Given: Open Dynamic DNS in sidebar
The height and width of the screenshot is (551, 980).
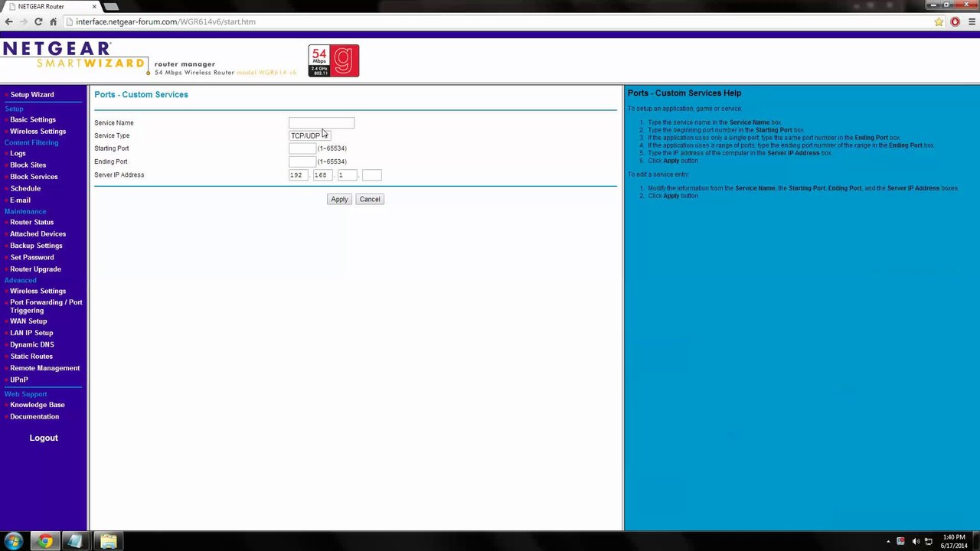Looking at the screenshot, I should 32,345.
